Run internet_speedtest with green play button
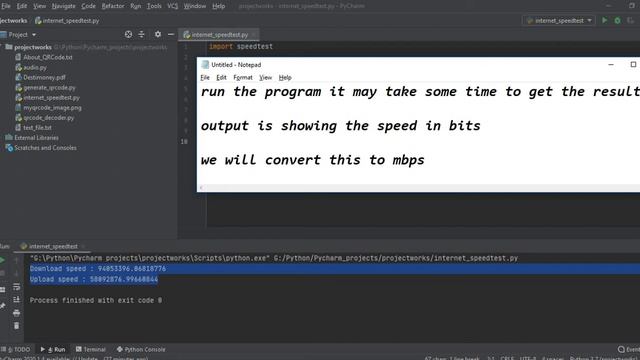Viewport: 640px width, 360px height. (x=604, y=20)
